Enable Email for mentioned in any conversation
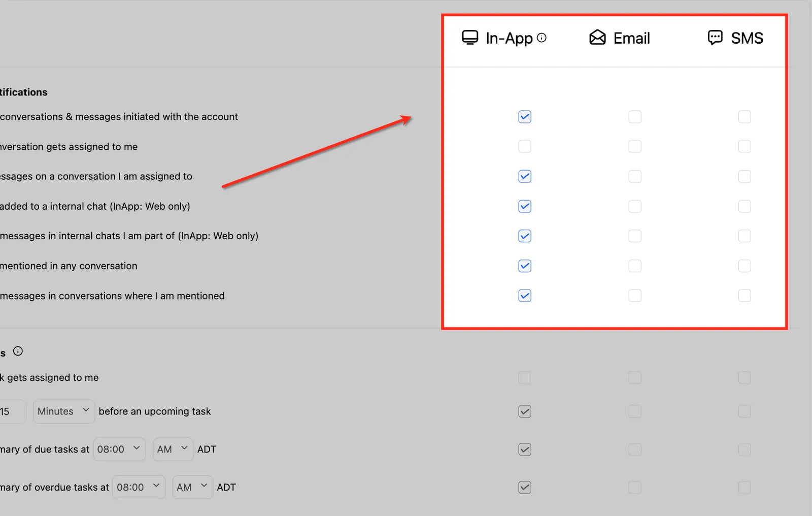This screenshot has height=516, width=812. [x=635, y=266]
